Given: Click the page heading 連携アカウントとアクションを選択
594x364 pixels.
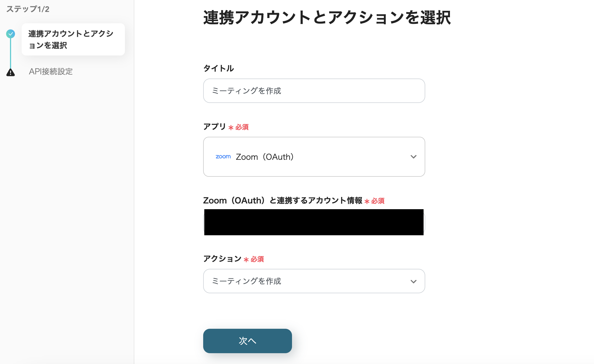Looking at the screenshot, I should point(328,18).
